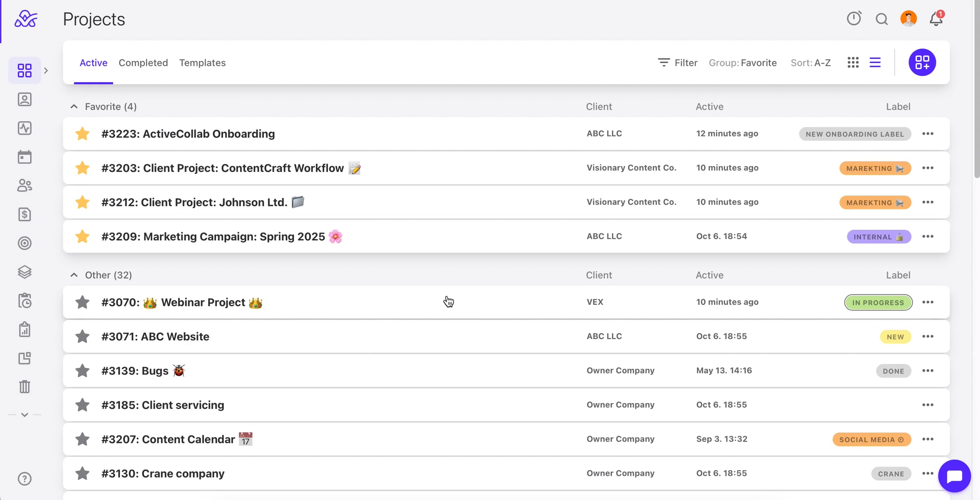Collapse the Favorite (4) group
This screenshot has height=500, width=980.
[74, 107]
